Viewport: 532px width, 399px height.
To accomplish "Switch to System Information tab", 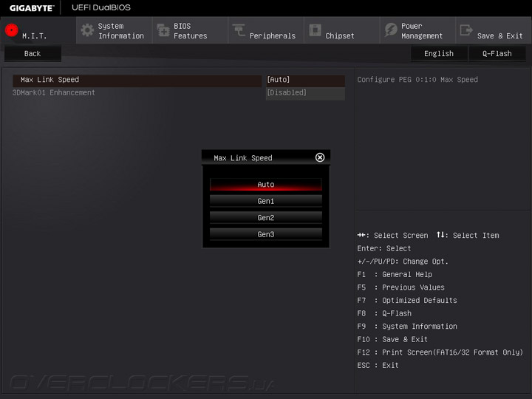I will pyautogui.click(x=115, y=30).
